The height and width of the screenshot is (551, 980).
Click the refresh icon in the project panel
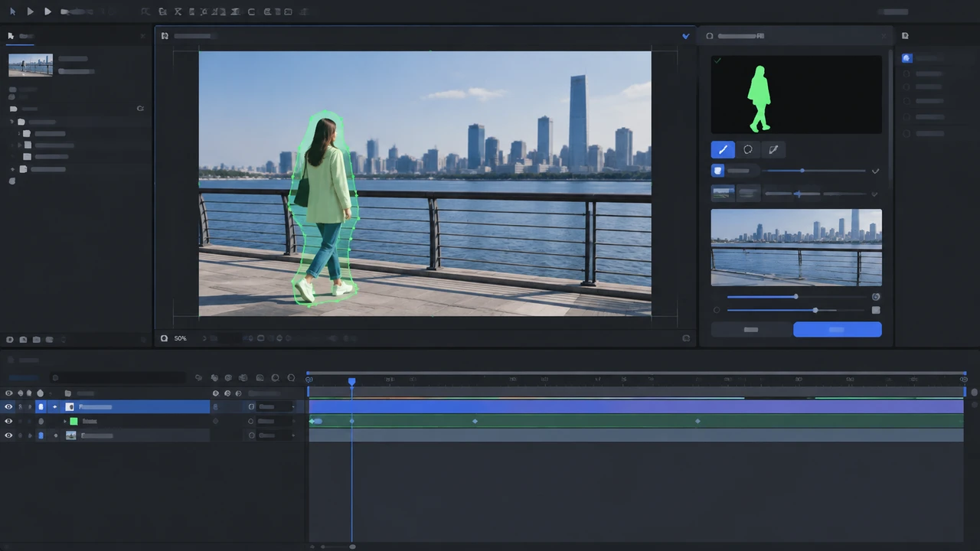click(x=140, y=109)
